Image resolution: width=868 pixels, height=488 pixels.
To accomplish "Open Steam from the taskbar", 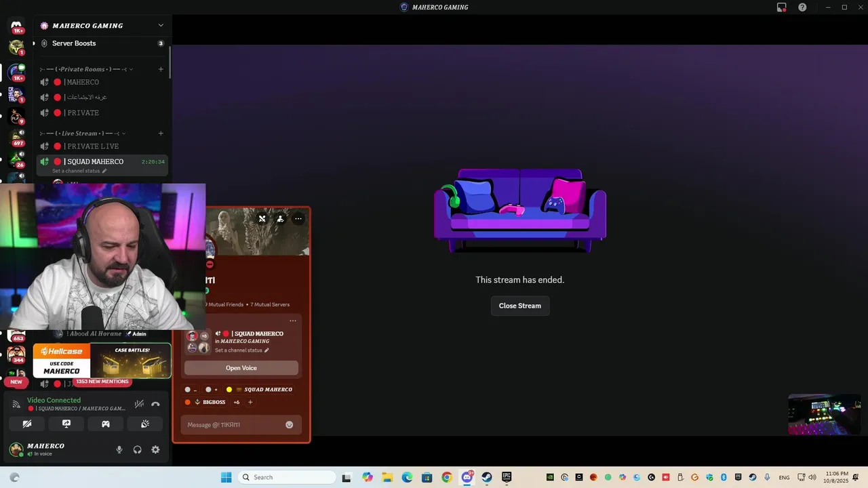I will [487, 477].
